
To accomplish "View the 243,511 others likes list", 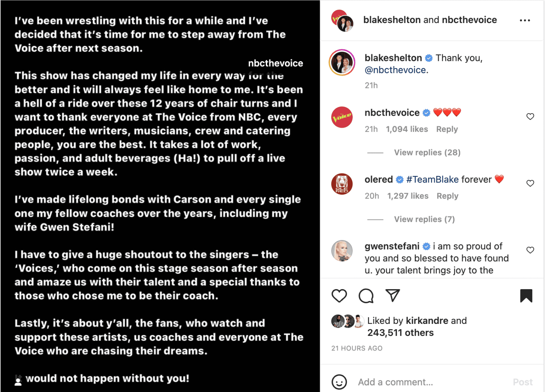I will click(400, 333).
